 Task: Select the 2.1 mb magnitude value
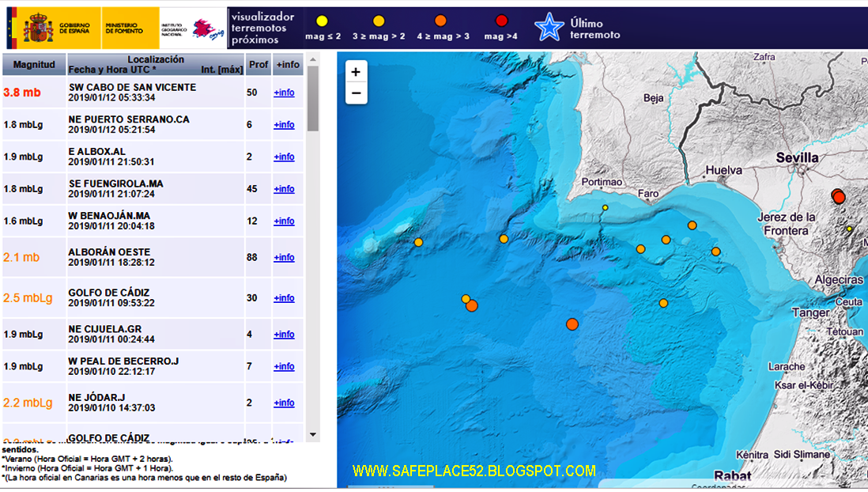tap(21, 258)
